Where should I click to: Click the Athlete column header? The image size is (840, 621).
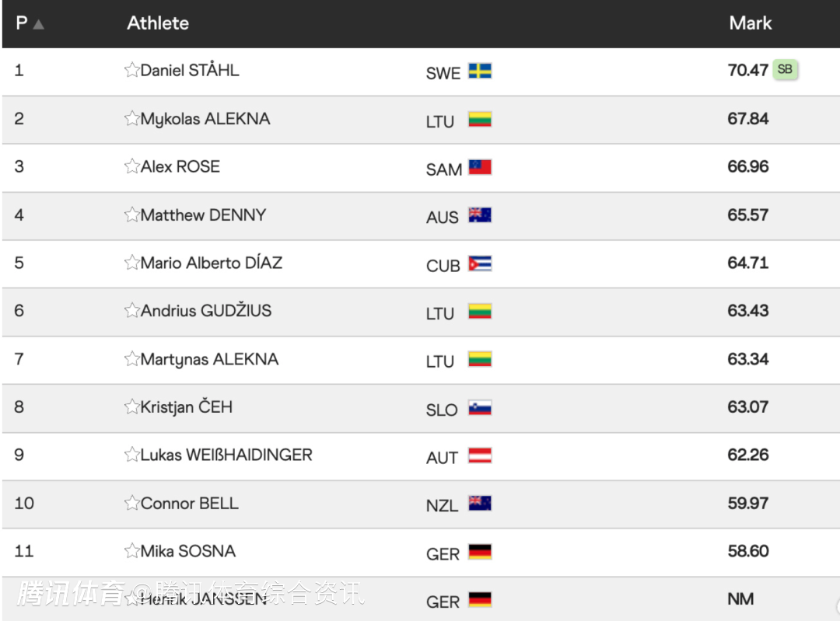158,23
